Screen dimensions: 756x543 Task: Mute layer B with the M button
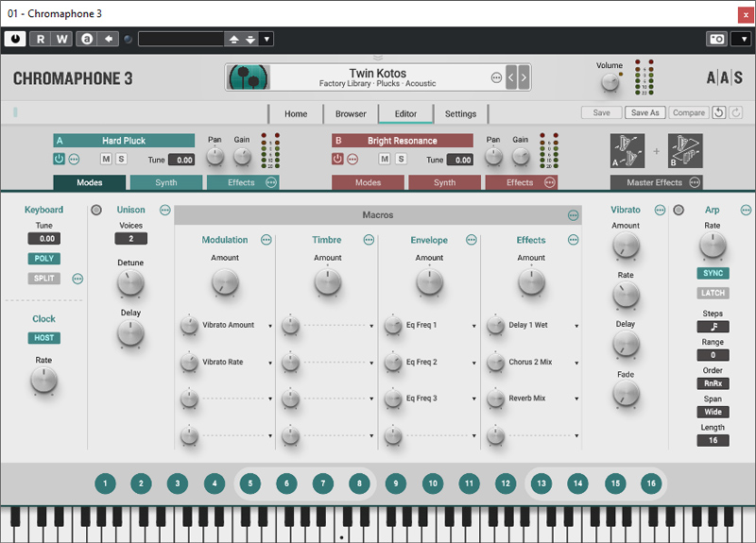(x=386, y=159)
